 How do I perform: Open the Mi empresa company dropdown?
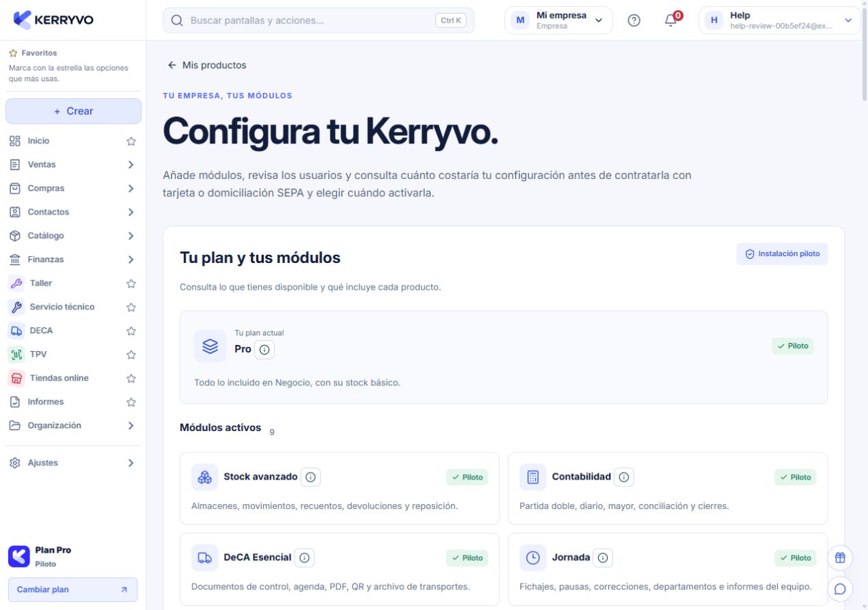click(x=558, y=20)
